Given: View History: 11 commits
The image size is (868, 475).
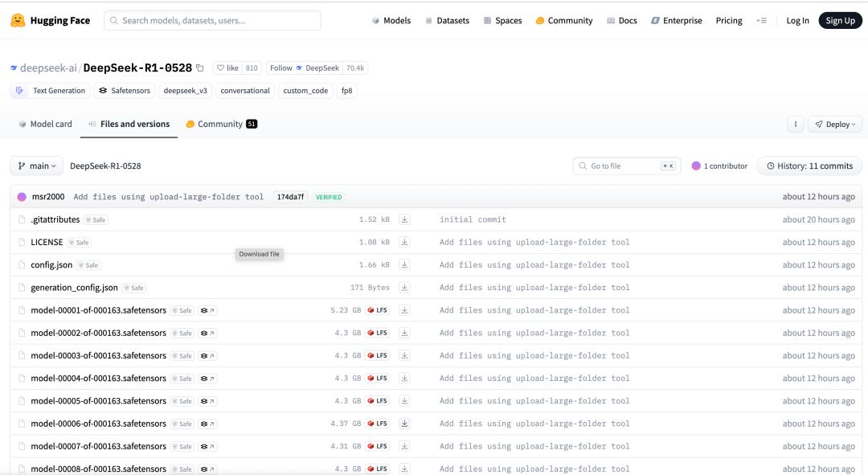Looking at the screenshot, I should (809, 166).
